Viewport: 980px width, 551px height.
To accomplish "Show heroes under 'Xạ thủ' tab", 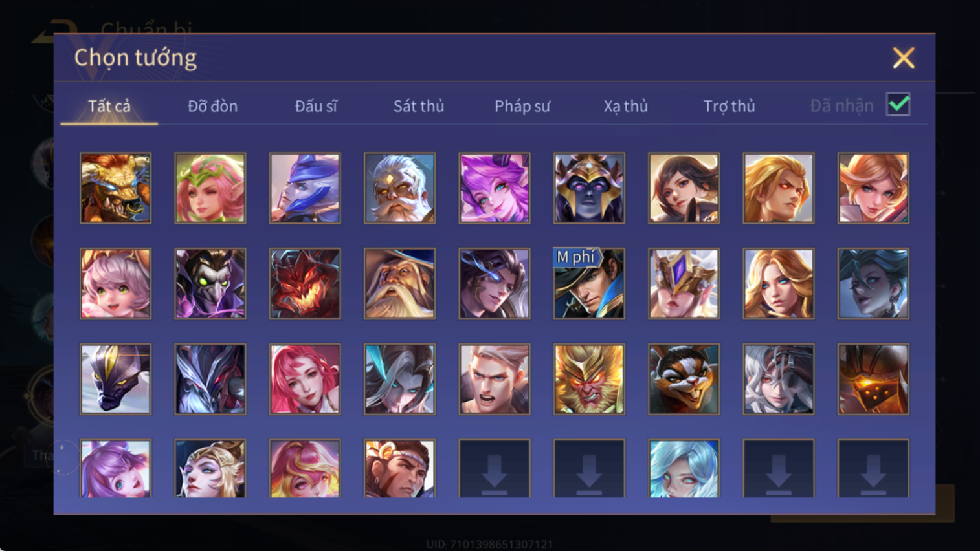I will [626, 106].
